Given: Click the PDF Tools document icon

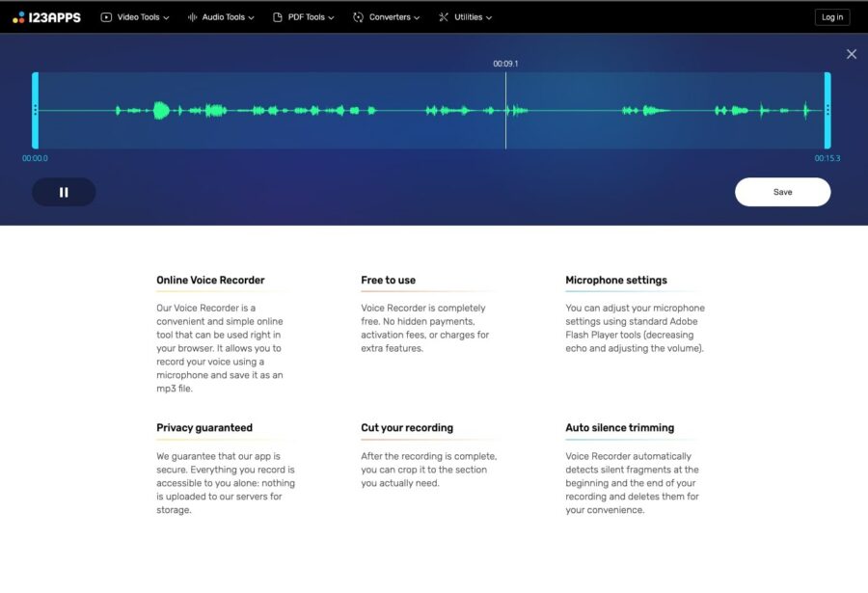Looking at the screenshot, I should click(x=278, y=16).
